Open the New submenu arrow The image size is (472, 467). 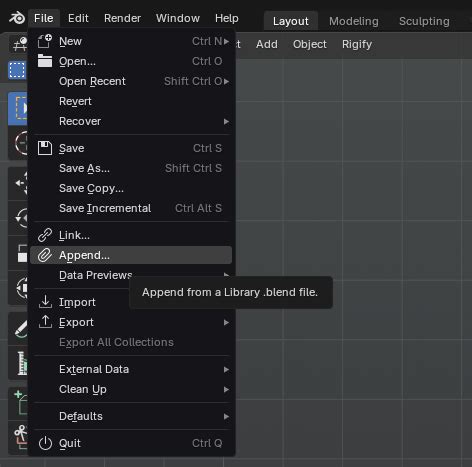pyautogui.click(x=226, y=41)
